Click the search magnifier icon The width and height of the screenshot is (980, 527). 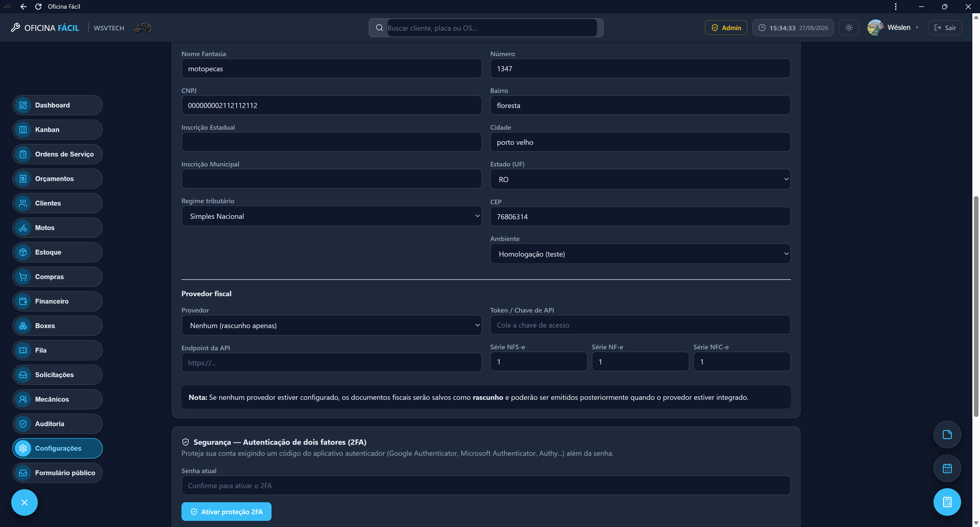tap(379, 28)
